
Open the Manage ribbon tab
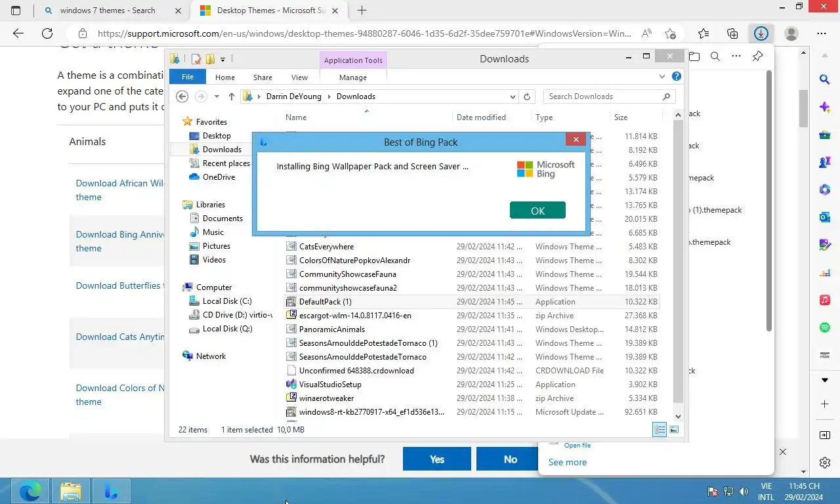click(x=353, y=77)
